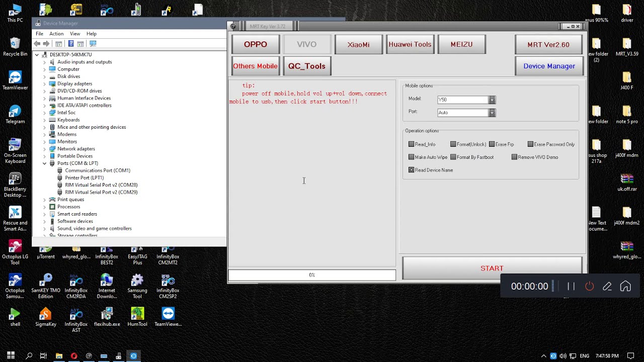Enable the Format By Fastboot checkbox
Screen dimensions: 644x362
[x=453, y=157]
